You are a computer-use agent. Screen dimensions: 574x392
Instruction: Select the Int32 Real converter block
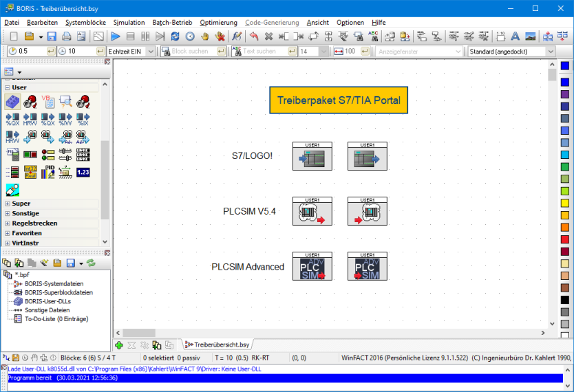(x=30, y=172)
